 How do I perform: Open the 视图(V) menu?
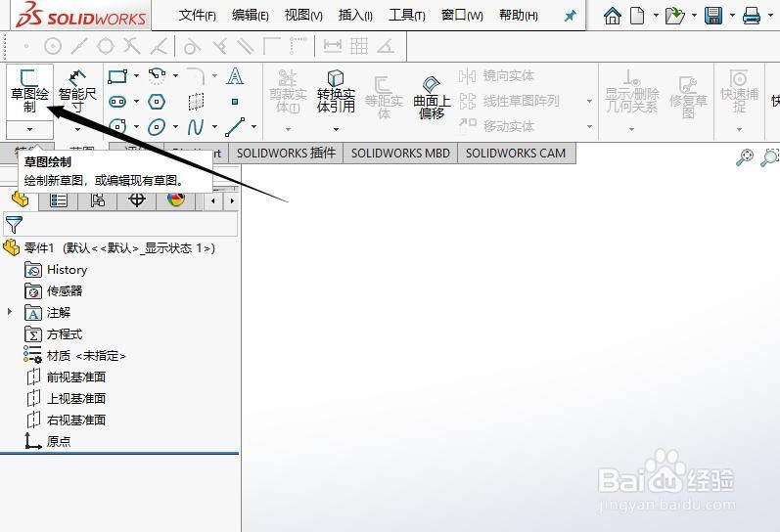pos(303,16)
